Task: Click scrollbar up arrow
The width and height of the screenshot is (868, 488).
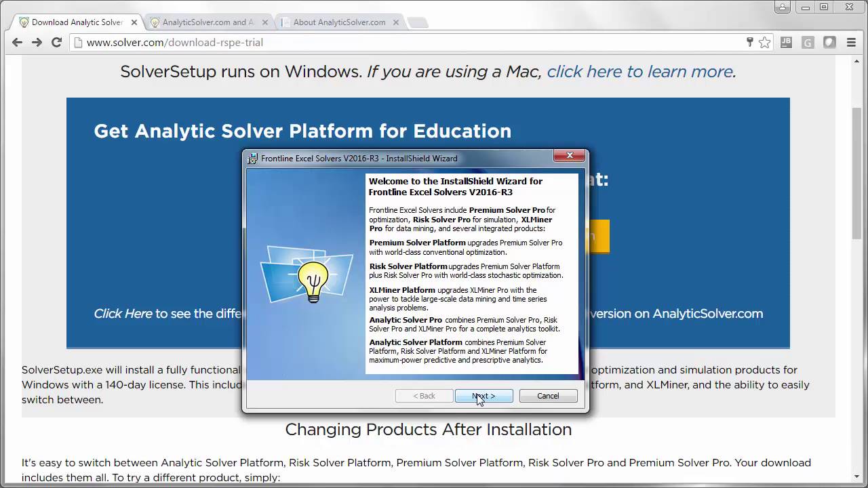Action: [858, 61]
